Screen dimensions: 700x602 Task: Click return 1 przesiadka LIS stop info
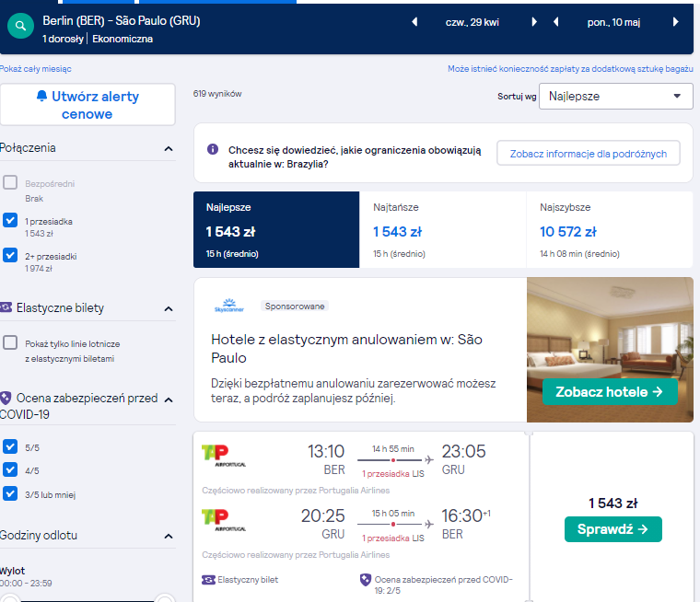(393, 538)
